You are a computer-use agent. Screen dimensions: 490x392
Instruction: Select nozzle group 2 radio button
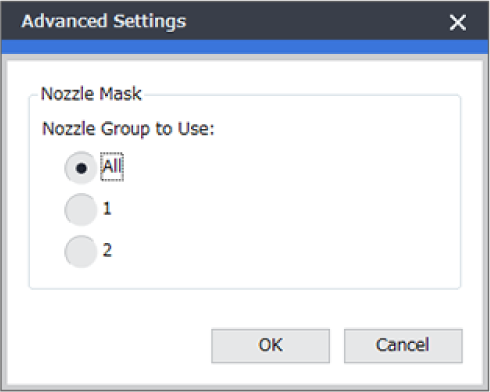(81, 251)
